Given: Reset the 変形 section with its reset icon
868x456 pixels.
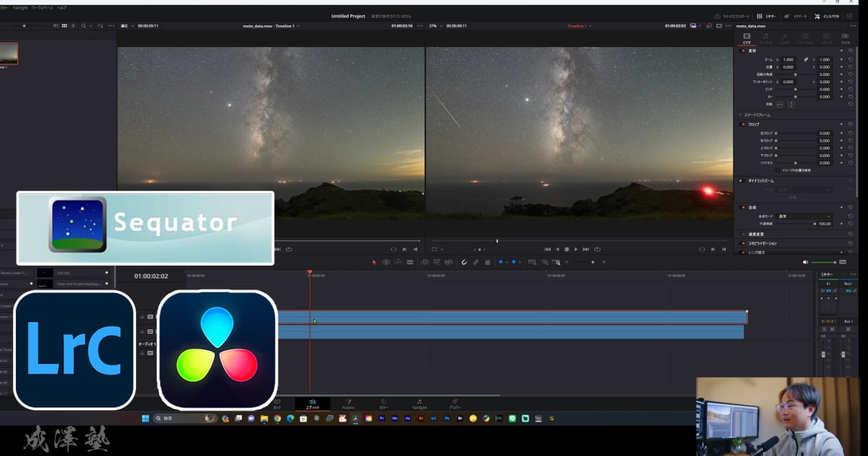Looking at the screenshot, I should coord(851,51).
